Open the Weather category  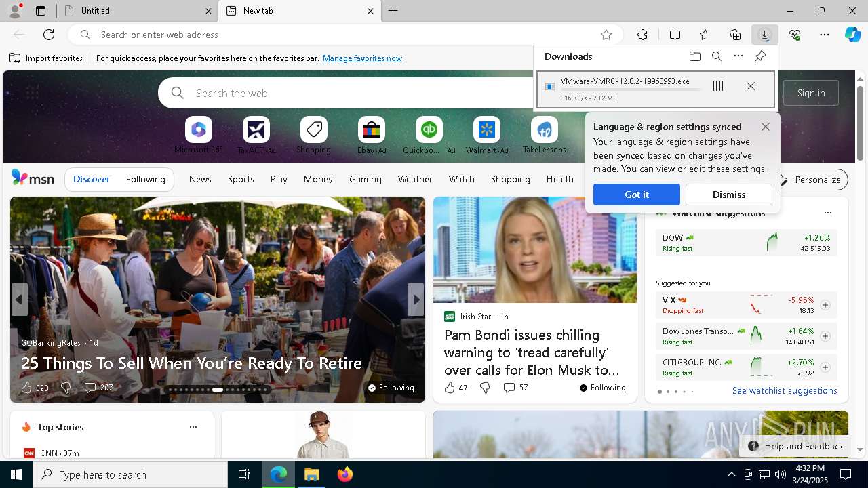[415, 179]
